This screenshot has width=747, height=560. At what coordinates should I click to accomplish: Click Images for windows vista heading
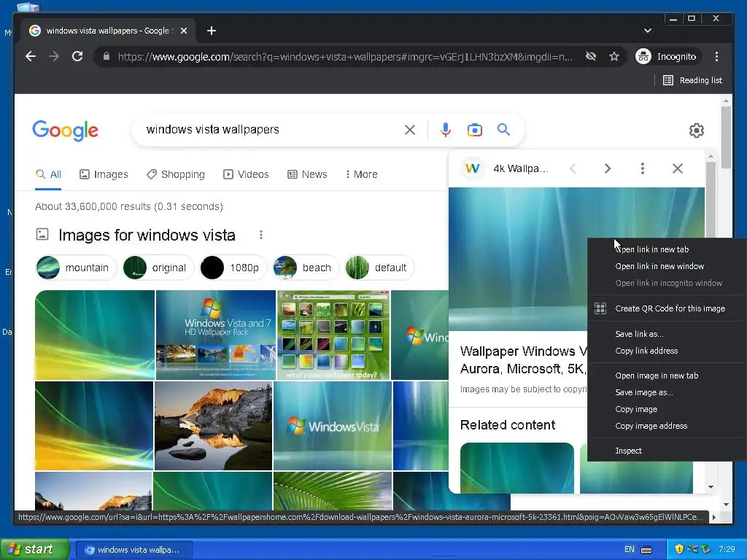(x=147, y=236)
